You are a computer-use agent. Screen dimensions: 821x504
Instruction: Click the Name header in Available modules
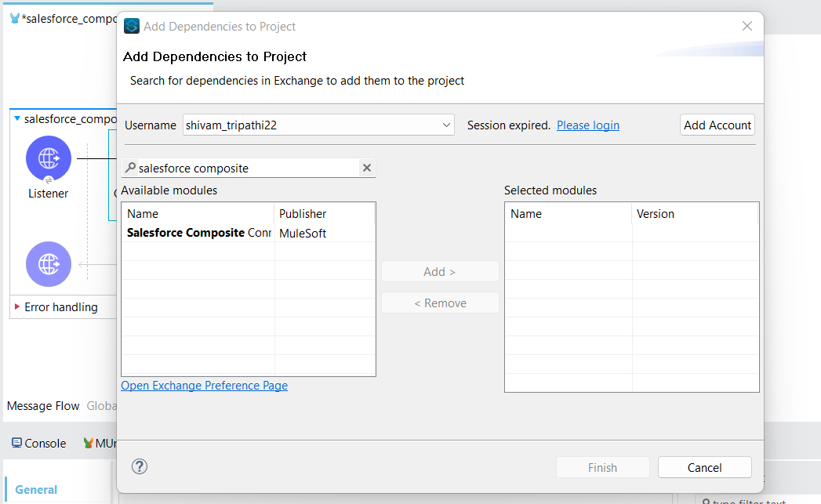198,213
